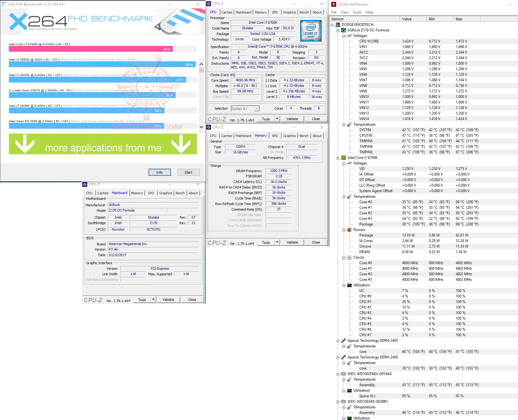This screenshot has width=518, height=420.
Task: Select the hard drive icon beside WDC WD10EARS-003BB1
Action: pyautogui.click(x=344, y=402)
